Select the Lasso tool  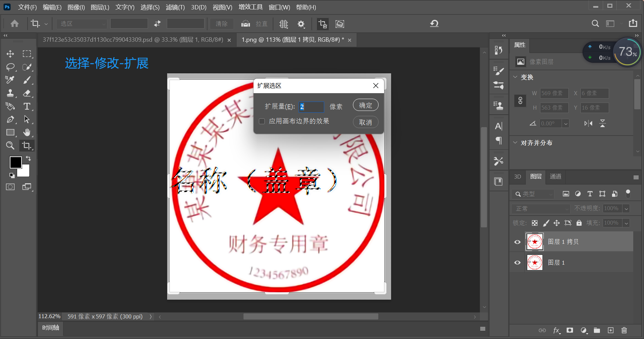point(10,67)
